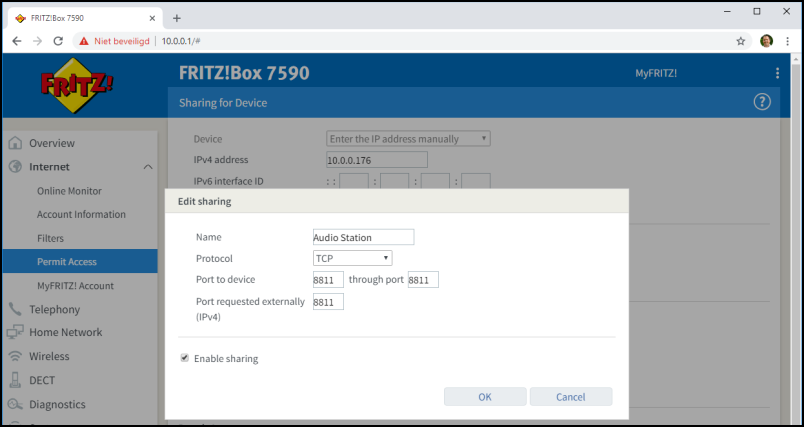Click the browser forward arrow

pyautogui.click(x=37, y=41)
